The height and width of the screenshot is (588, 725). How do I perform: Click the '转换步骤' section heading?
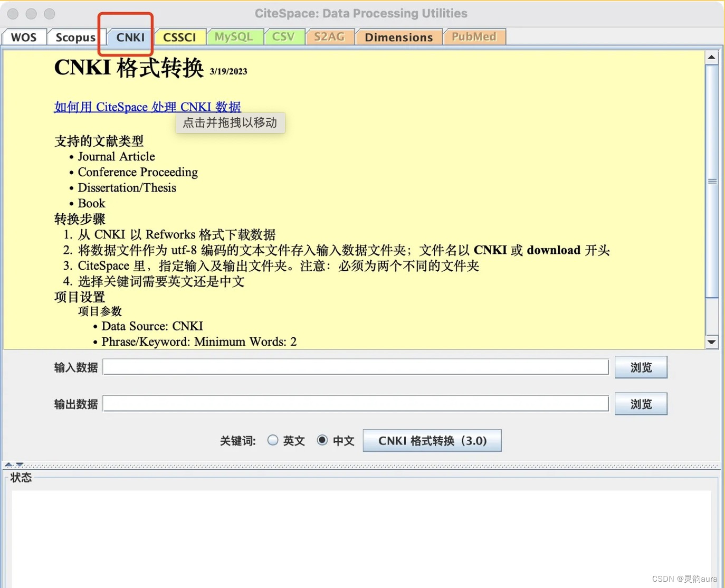(80, 219)
